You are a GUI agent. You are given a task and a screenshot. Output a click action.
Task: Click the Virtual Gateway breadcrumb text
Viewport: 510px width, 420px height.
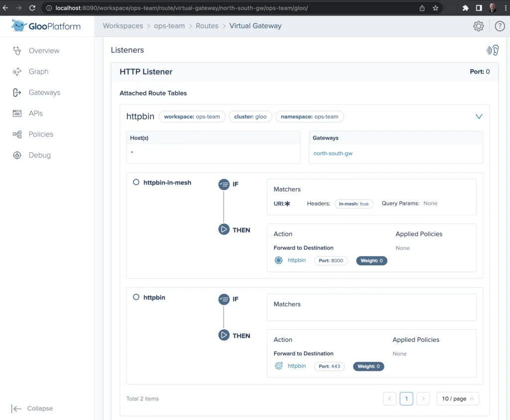point(255,26)
